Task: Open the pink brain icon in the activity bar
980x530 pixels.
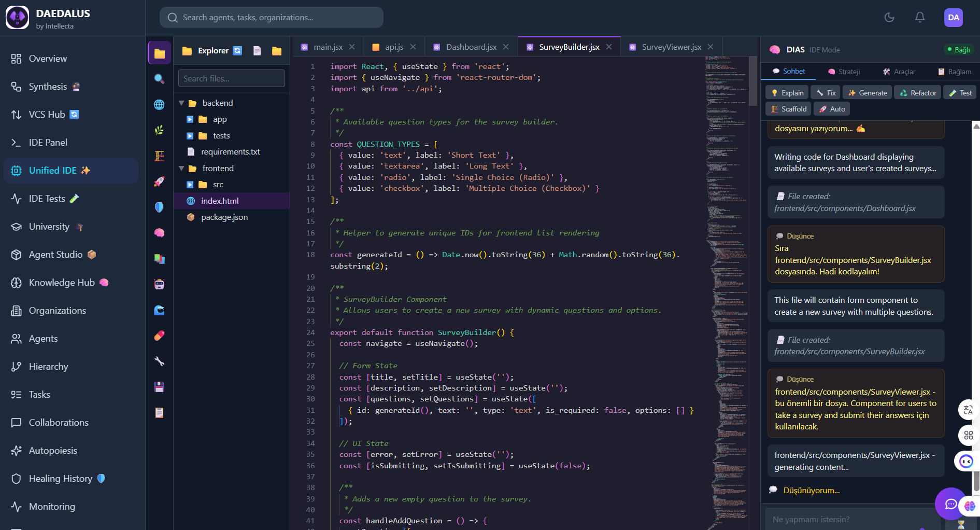Action: click(159, 233)
